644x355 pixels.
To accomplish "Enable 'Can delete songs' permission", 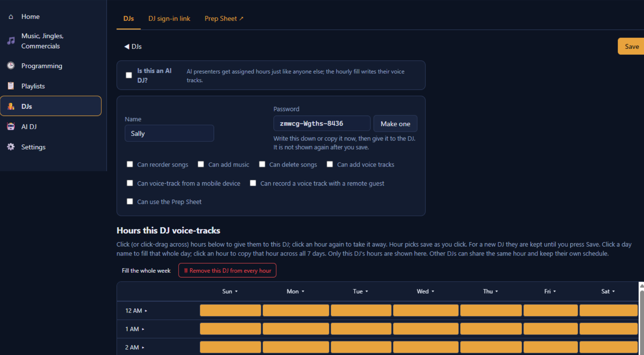I will (262, 164).
